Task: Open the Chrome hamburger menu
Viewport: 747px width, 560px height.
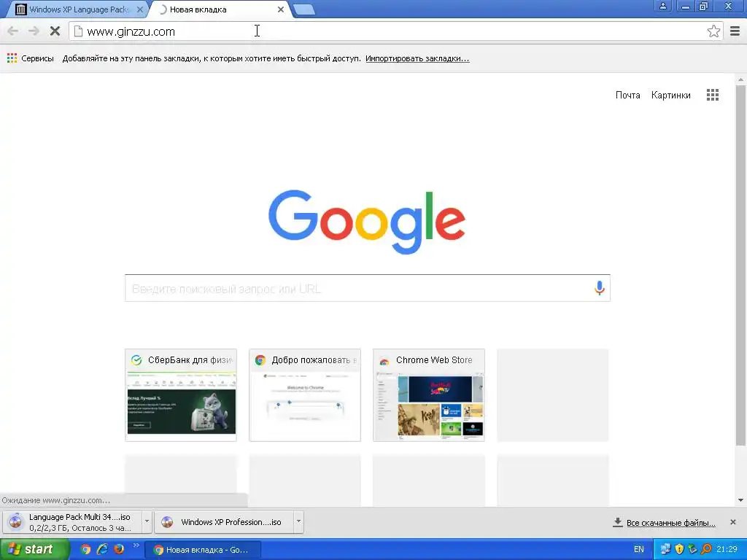Action: tap(735, 31)
